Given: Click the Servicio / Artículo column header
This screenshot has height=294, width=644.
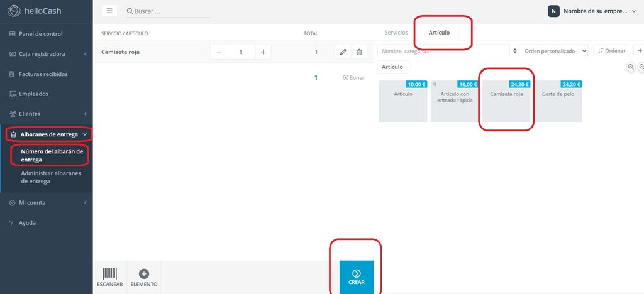Looking at the screenshot, I should [x=125, y=34].
